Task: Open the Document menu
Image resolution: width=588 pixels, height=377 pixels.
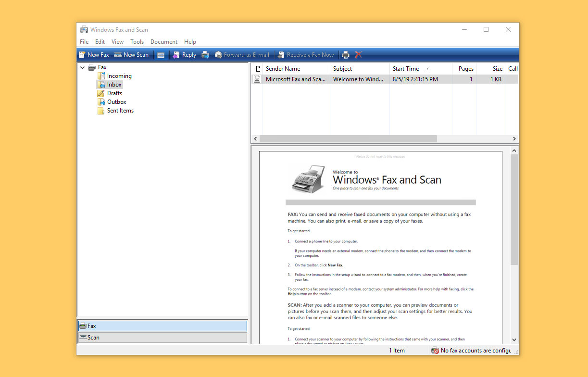Action: click(164, 42)
